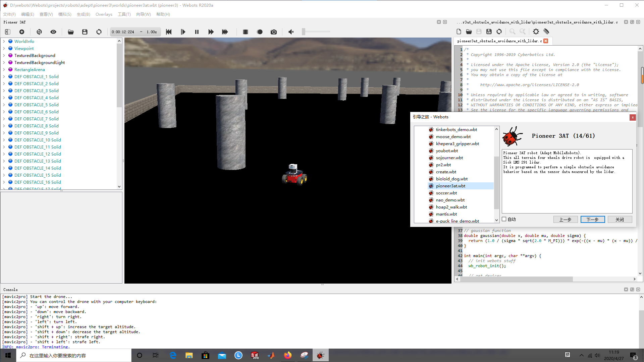Reset simulation to start
This screenshot has width=644, height=362.
click(x=169, y=32)
